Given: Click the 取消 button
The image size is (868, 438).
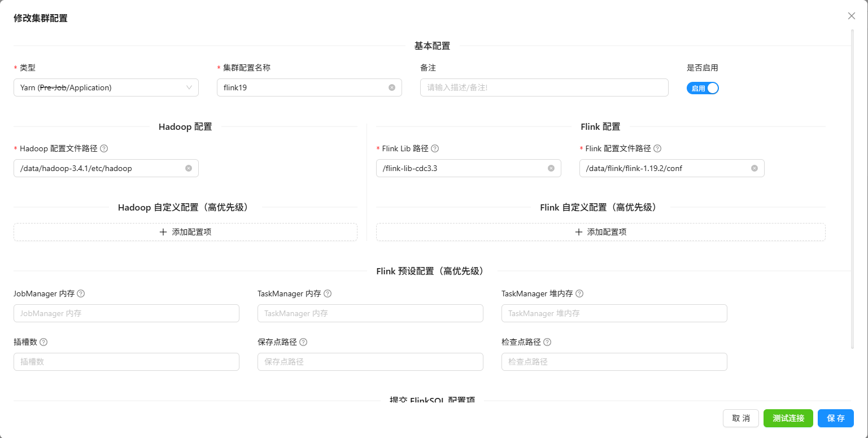Looking at the screenshot, I should (741, 418).
